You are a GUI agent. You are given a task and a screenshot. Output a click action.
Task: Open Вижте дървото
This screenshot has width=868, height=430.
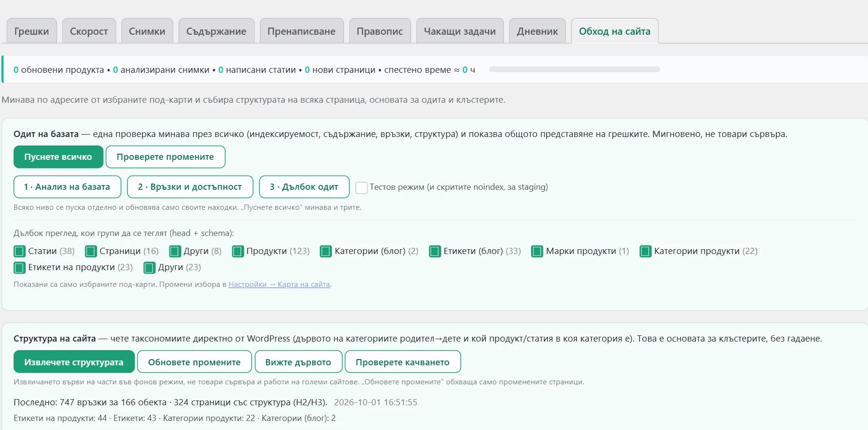pyautogui.click(x=298, y=362)
